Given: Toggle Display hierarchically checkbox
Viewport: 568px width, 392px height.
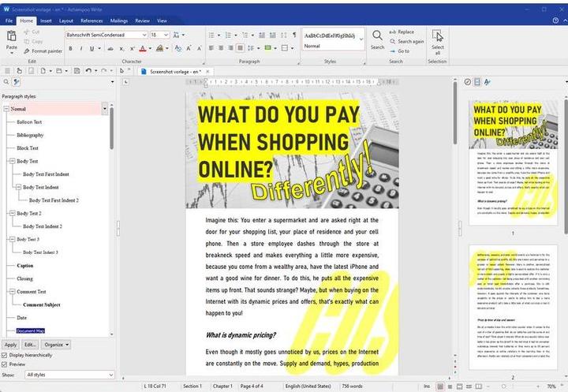Looking at the screenshot, I should (x=5, y=355).
